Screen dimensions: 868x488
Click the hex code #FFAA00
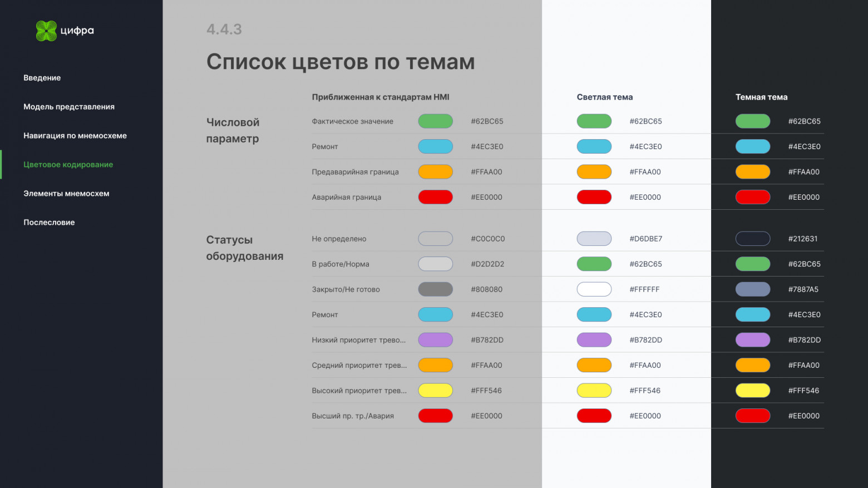[x=486, y=171]
